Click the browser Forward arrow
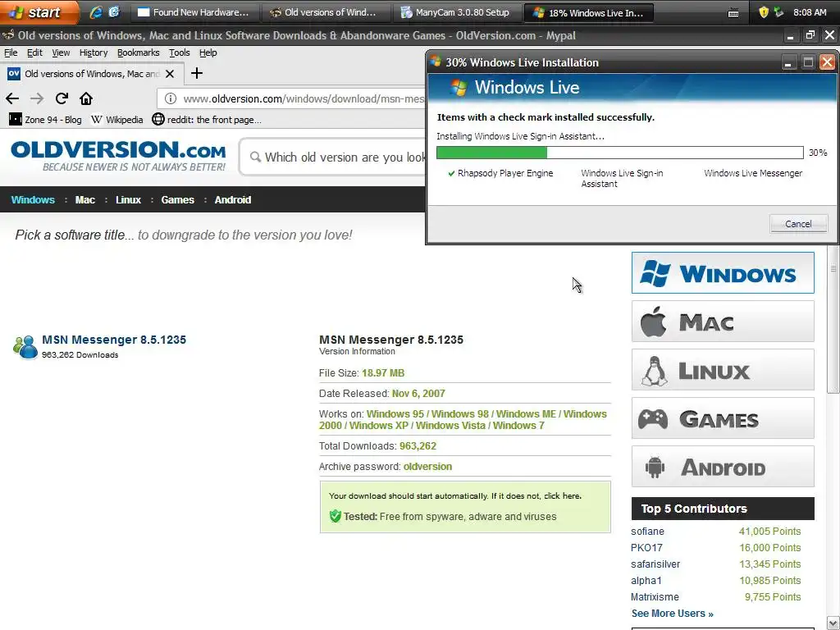 (x=37, y=98)
